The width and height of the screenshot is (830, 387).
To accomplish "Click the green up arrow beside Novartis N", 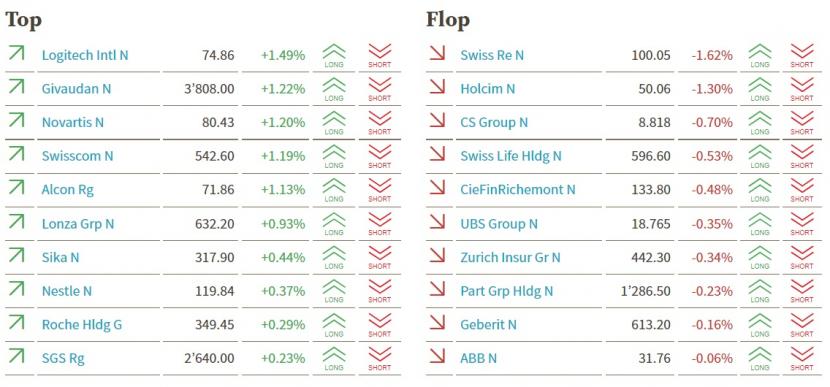I will (16, 120).
